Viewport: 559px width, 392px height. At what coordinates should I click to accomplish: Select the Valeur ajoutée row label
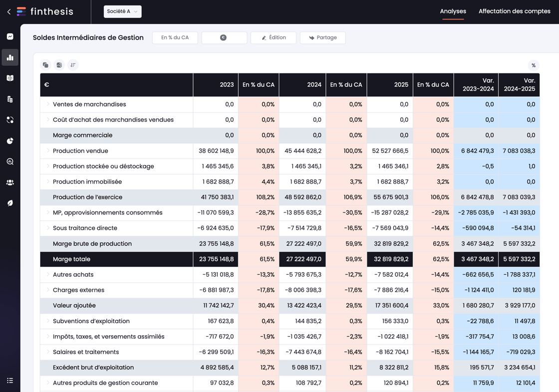[x=74, y=305]
